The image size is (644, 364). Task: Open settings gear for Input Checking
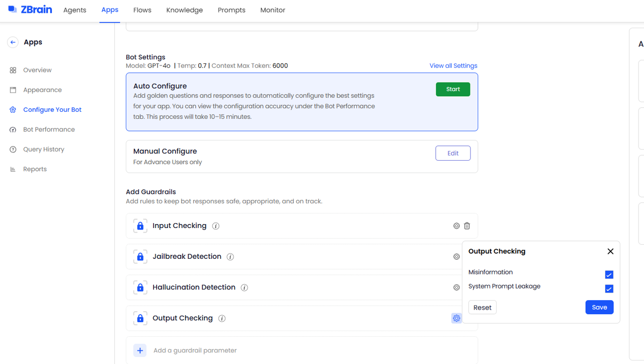tap(456, 226)
